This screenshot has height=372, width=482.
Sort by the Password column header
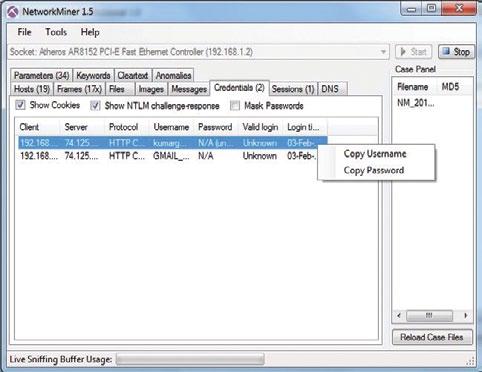[216, 127]
